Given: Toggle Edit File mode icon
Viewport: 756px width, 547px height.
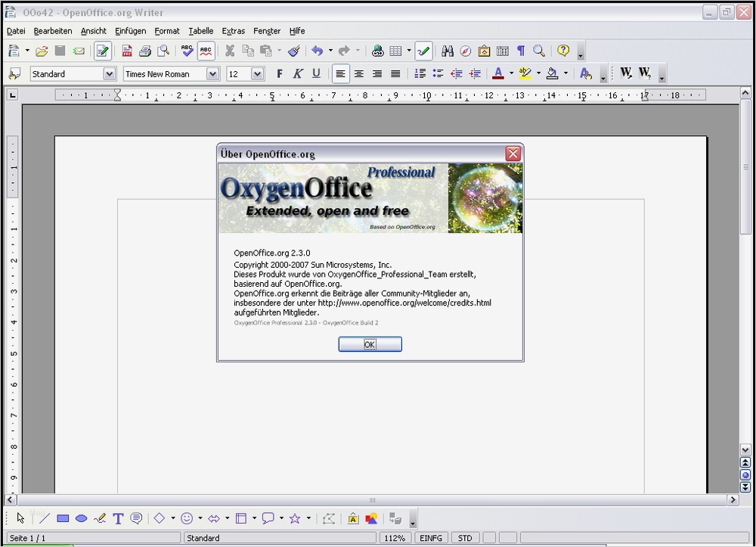Looking at the screenshot, I should click(x=102, y=51).
